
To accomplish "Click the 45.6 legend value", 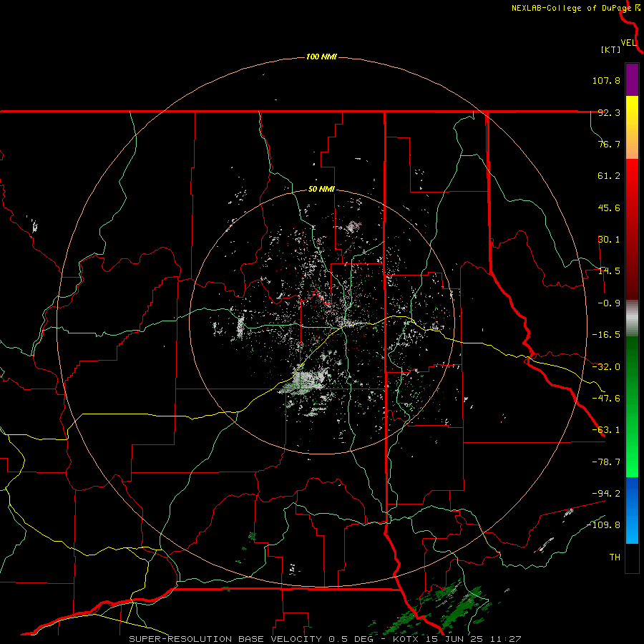I will pos(609,208).
